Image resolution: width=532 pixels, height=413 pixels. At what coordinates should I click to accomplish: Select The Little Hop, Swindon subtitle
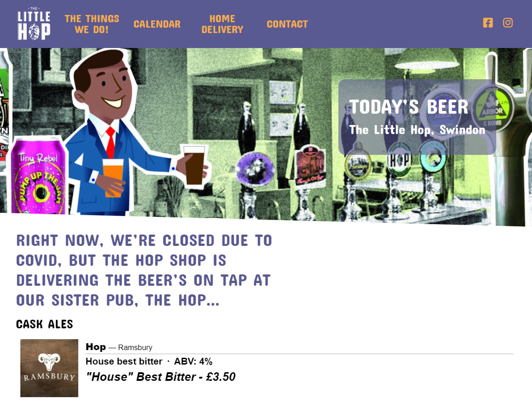[x=417, y=130]
